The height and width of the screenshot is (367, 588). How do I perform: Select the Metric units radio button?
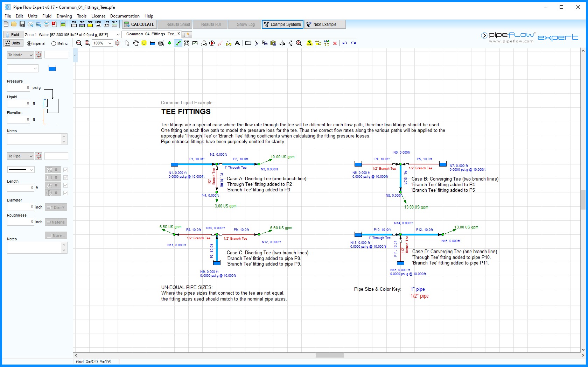(54, 44)
